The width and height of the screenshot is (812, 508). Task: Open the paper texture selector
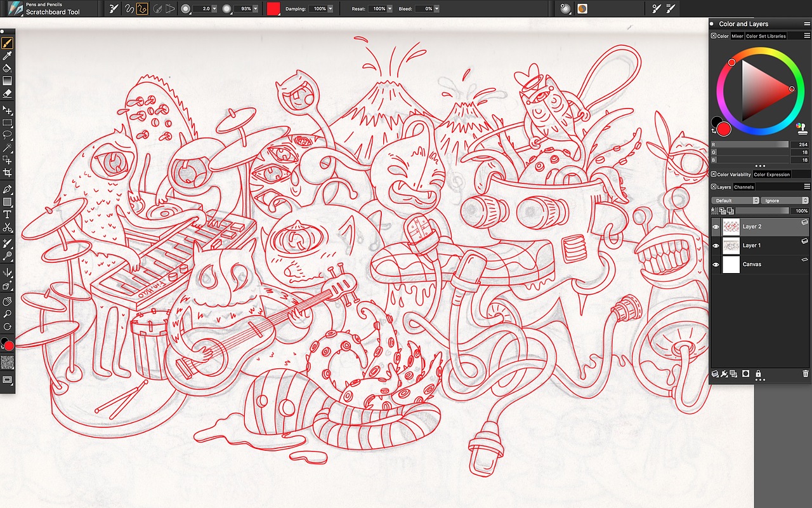point(8,363)
